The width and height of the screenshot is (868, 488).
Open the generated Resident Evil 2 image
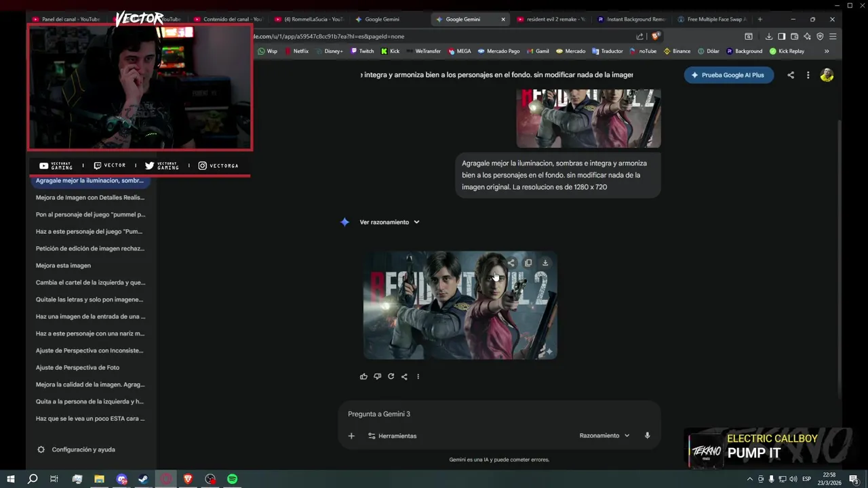coord(460,306)
